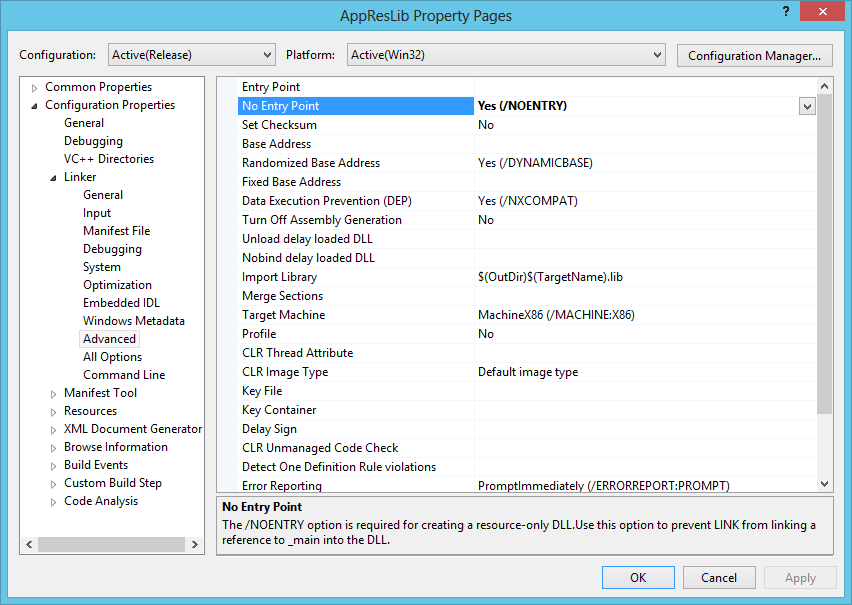The height and width of the screenshot is (605, 852).
Task: Select the Command Line page
Action: [x=124, y=375]
